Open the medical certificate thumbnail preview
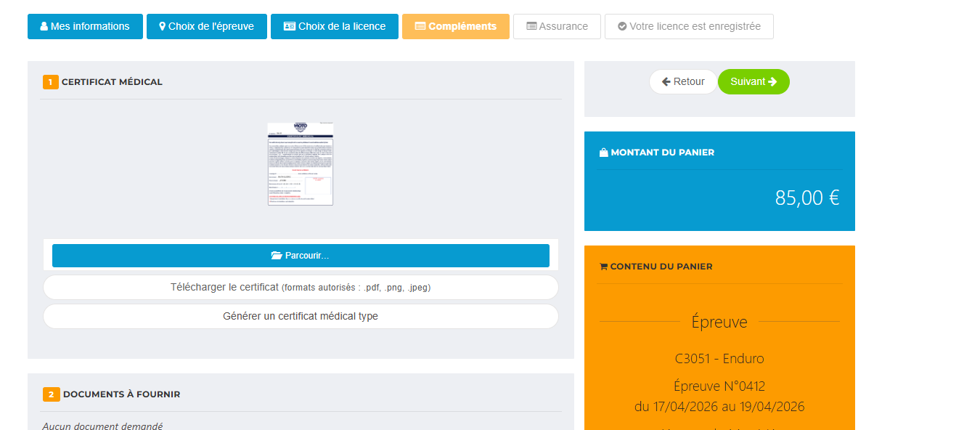Viewport: 980px width, 430px height. coord(301,165)
